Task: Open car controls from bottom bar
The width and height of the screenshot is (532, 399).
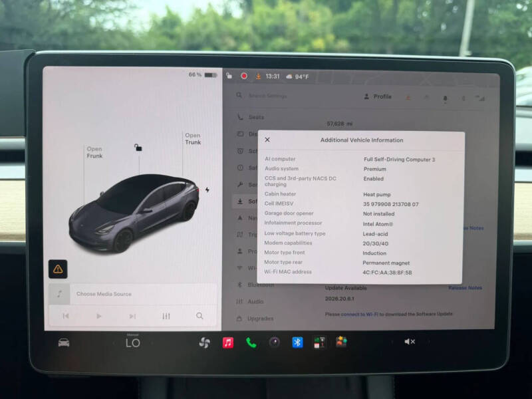Action: click(x=64, y=342)
